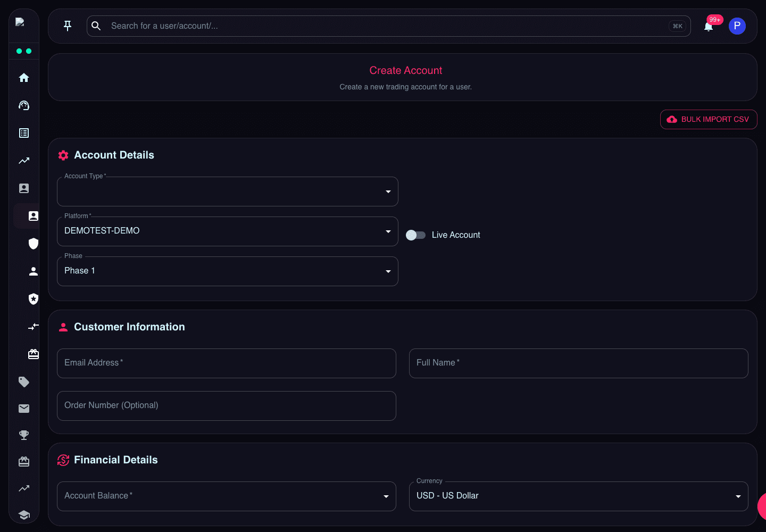Open the Account Type dropdown

click(x=228, y=192)
